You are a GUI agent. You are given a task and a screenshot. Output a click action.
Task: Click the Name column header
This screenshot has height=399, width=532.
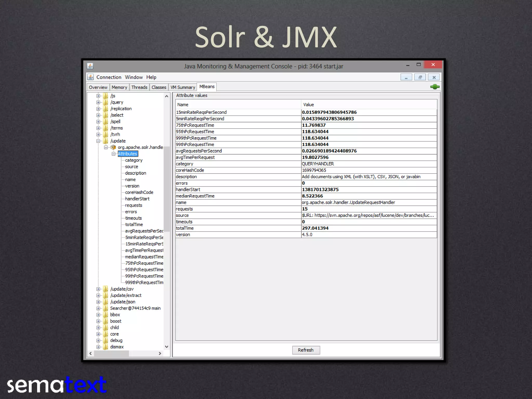[238, 105]
